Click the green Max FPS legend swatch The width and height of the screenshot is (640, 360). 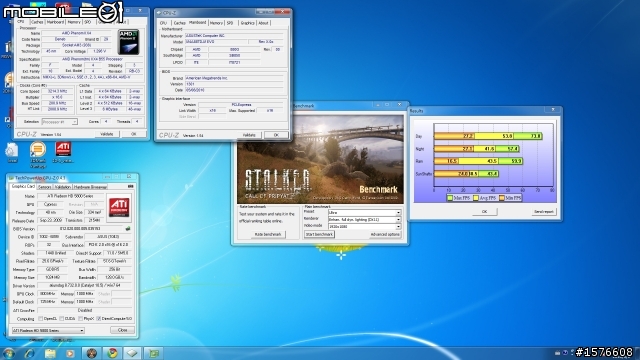coord(450,198)
